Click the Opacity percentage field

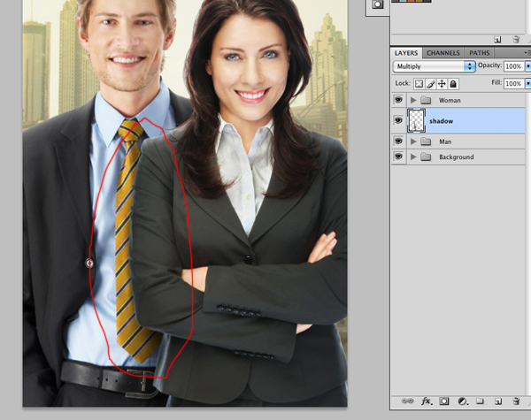tap(513, 66)
